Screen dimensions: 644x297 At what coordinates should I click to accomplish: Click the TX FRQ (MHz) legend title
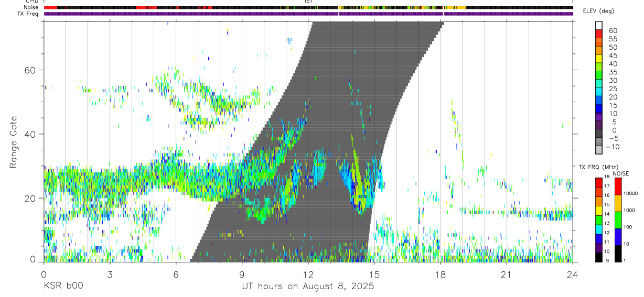tap(598, 167)
